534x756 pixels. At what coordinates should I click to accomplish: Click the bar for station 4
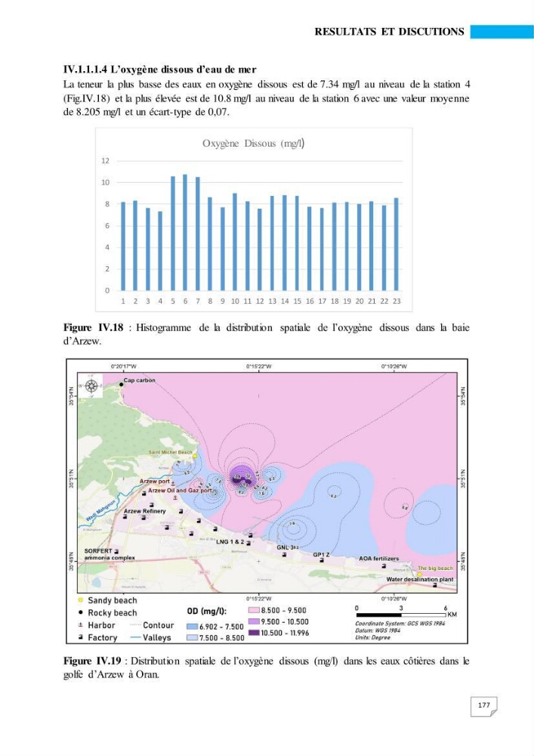point(160,251)
